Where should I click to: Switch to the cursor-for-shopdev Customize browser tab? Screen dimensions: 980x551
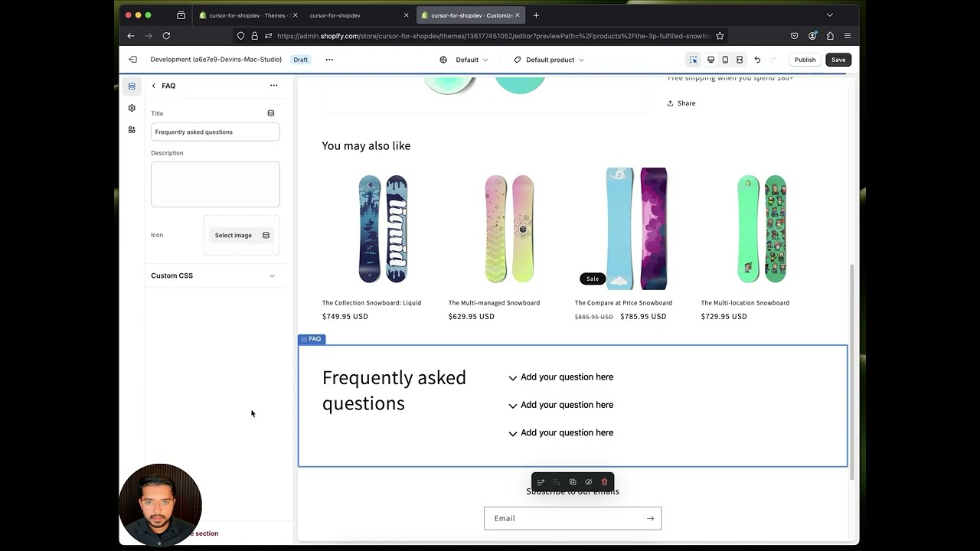(467, 15)
